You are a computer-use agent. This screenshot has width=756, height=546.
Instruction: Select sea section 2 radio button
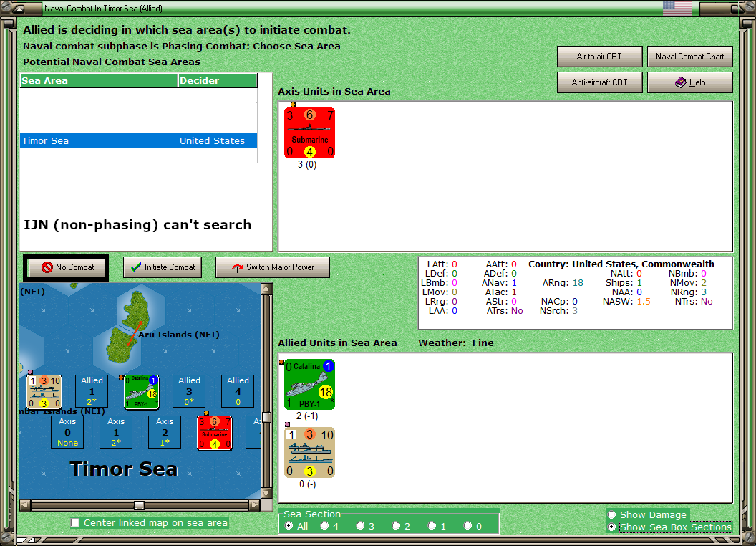[396, 526]
